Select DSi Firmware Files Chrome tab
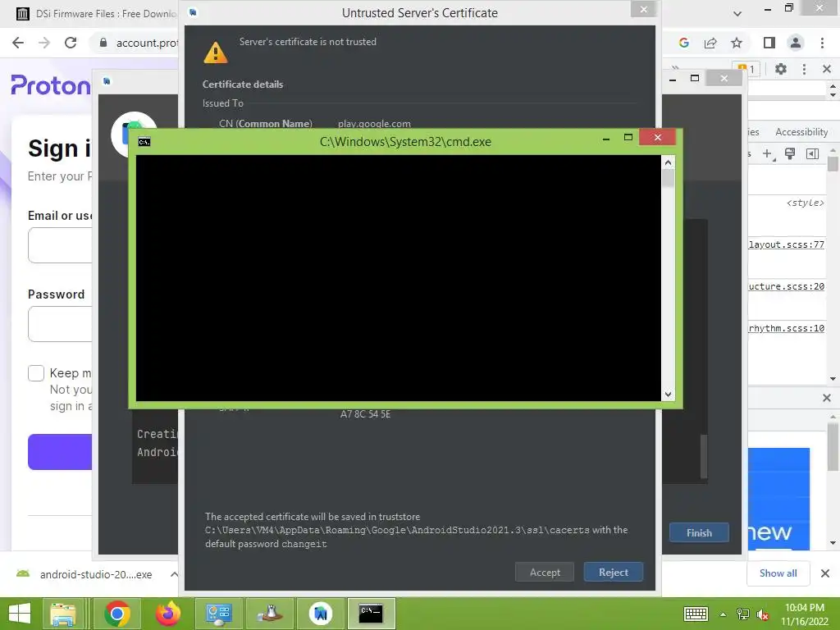The image size is (840, 630). pyautogui.click(x=97, y=14)
